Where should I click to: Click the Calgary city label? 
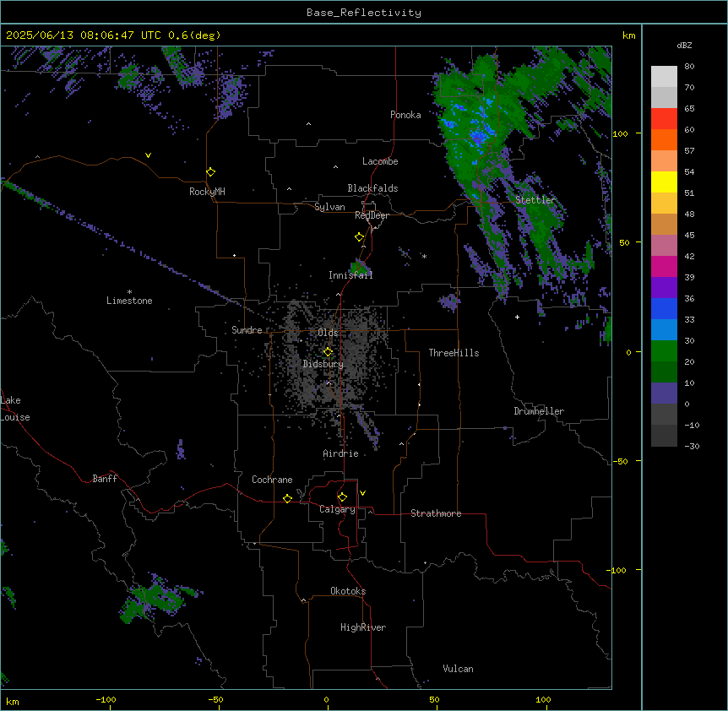tap(337, 509)
